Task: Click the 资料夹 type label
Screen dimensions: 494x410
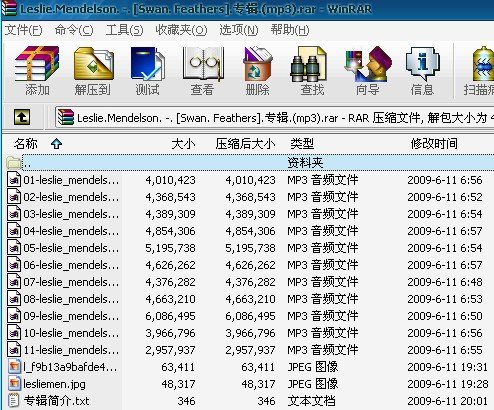Action: pos(305,163)
